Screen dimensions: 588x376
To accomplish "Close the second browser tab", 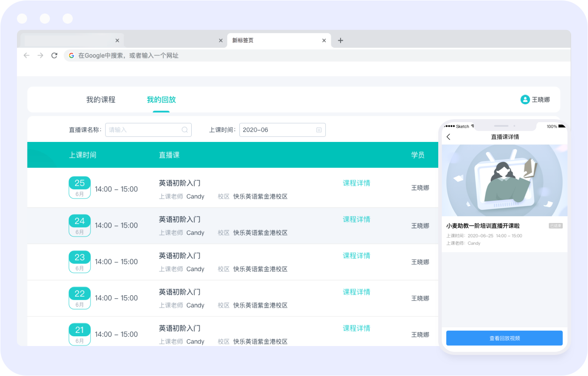I will 221,41.
